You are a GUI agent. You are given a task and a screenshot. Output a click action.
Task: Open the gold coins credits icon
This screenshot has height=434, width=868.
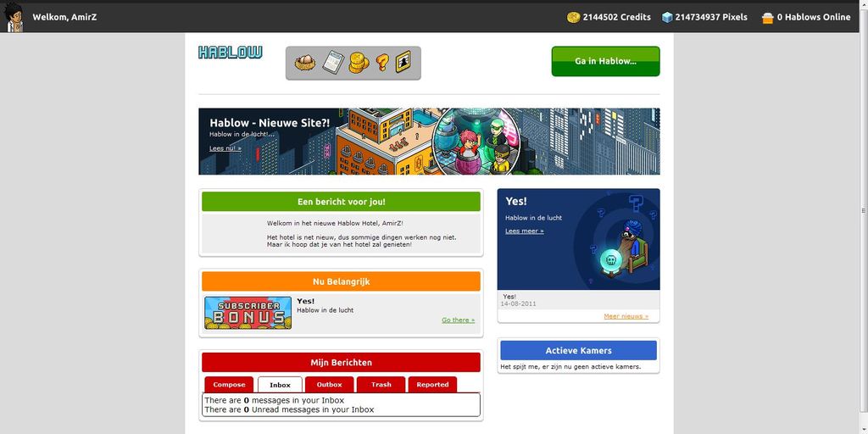pos(359,62)
